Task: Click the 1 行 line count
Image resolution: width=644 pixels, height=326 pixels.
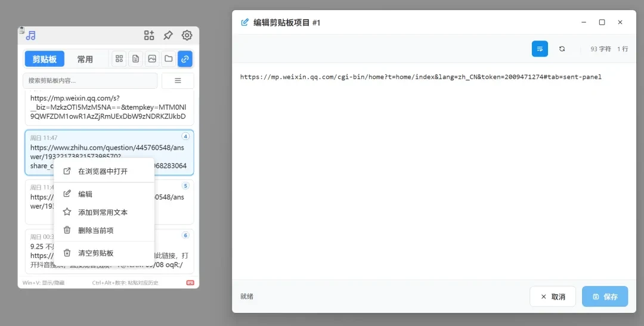Action: point(623,49)
